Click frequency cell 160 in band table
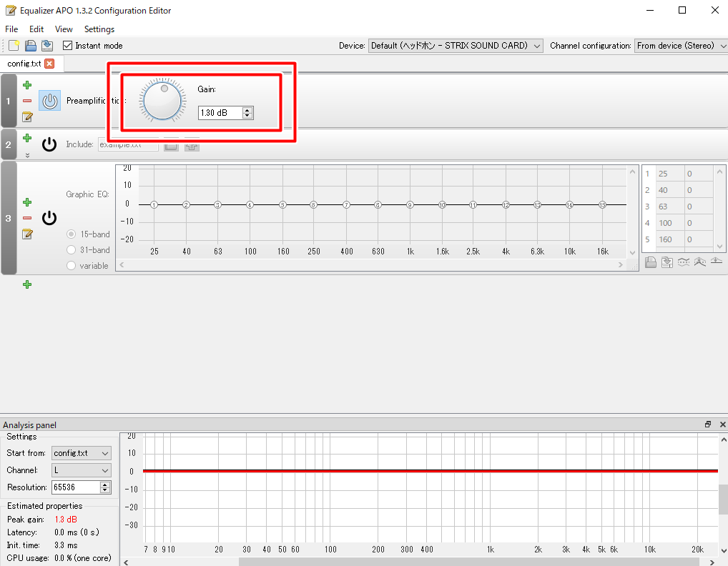Viewport: 728px width, 566px height. click(x=670, y=239)
